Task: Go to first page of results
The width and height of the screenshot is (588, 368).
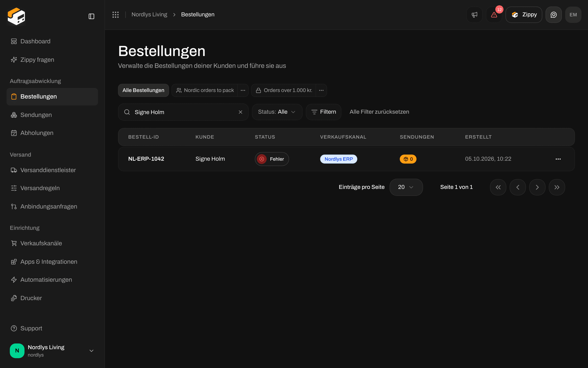Action: point(498,187)
